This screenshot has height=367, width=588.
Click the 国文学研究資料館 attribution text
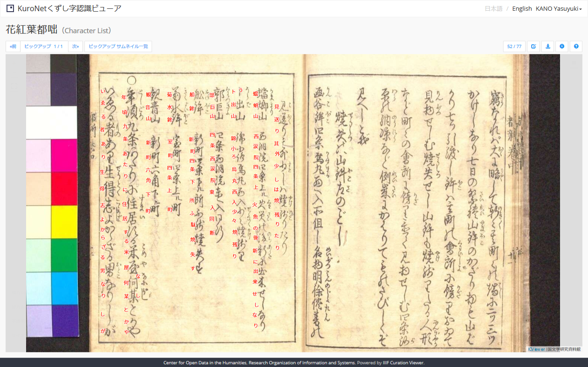point(564,349)
